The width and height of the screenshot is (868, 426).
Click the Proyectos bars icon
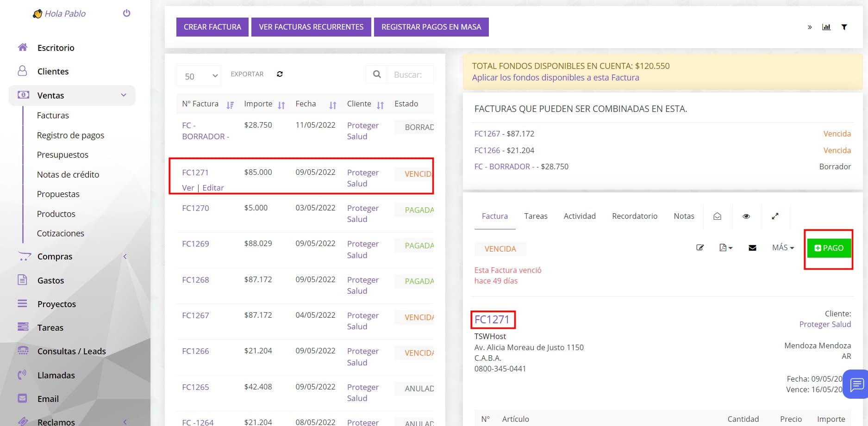22,303
